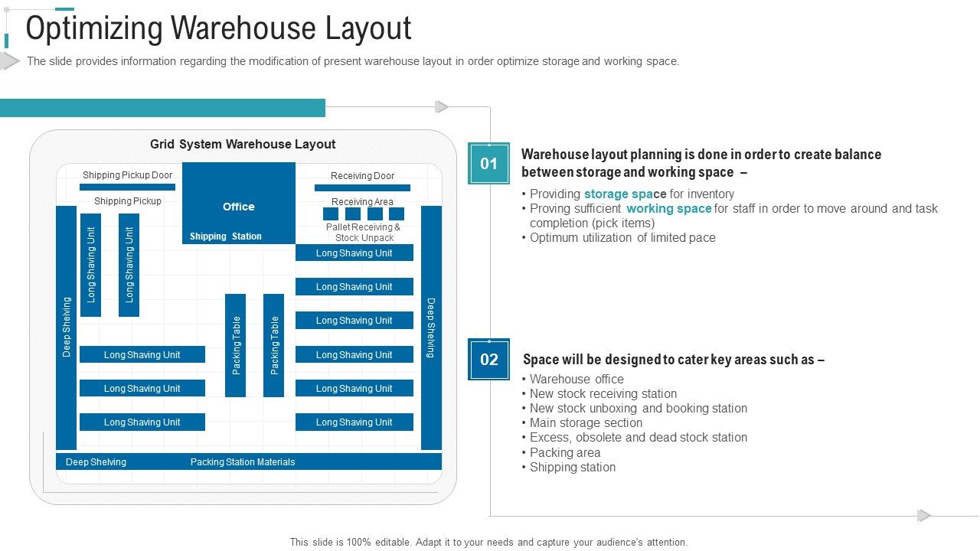Click the "Optimizing Warehouse Layout" slide title
The image size is (980, 551).
tap(219, 28)
